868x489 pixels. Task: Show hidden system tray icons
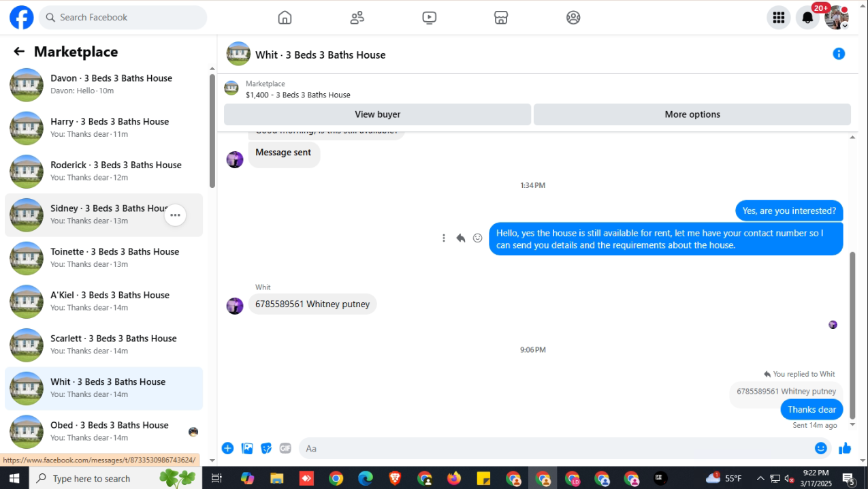(760, 478)
